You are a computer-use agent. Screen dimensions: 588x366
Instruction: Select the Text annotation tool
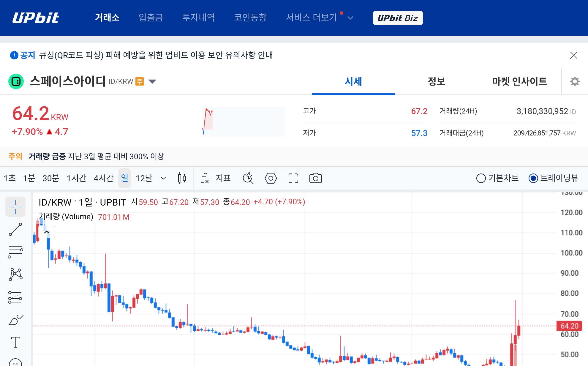(x=15, y=342)
